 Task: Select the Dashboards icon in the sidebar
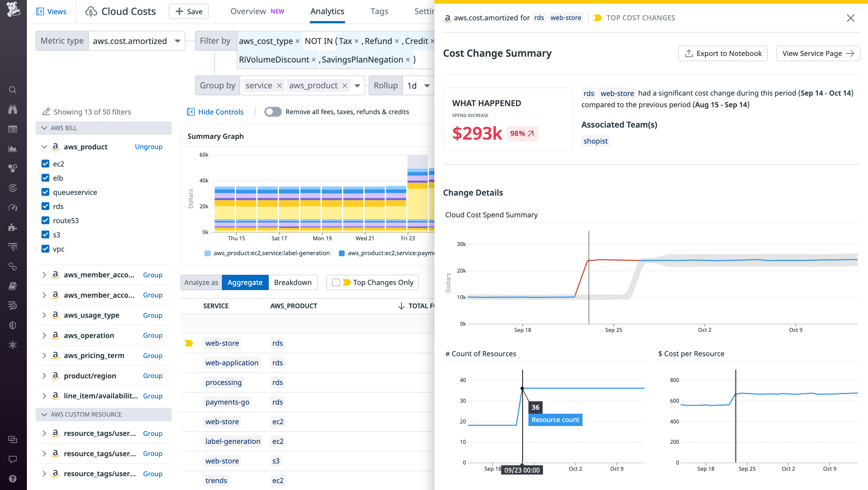[x=13, y=129]
